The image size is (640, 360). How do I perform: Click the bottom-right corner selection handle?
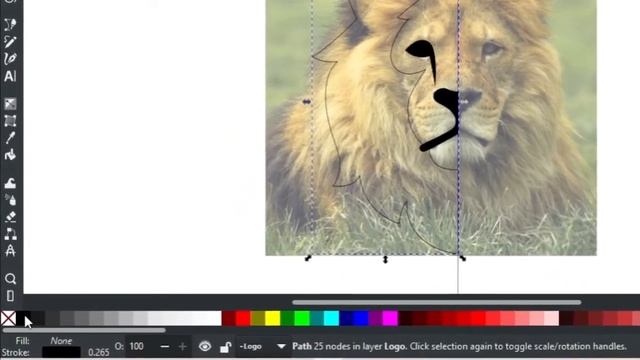coord(462,258)
